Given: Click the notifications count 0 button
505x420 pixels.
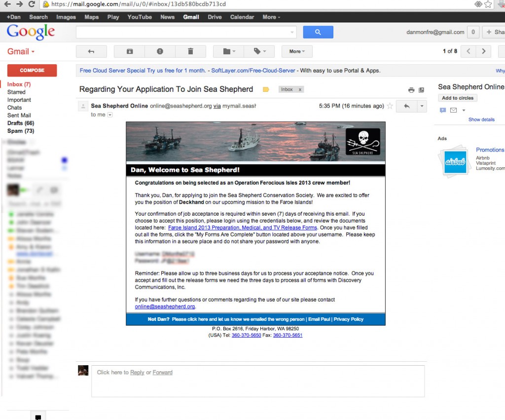Looking at the screenshot, I should click(473, 32).
